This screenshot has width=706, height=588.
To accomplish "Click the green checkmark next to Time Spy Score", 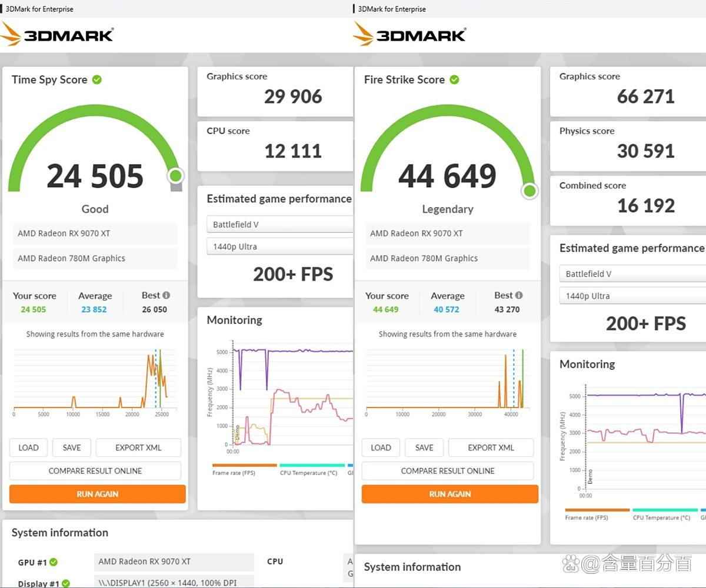I will click(97, 79).
